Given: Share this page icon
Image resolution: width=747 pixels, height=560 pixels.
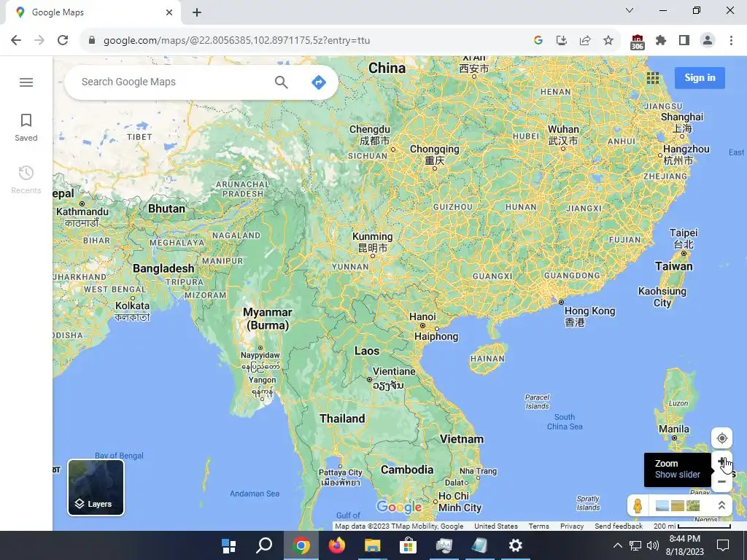Looking at the screenshot, I should pos(584,40).
